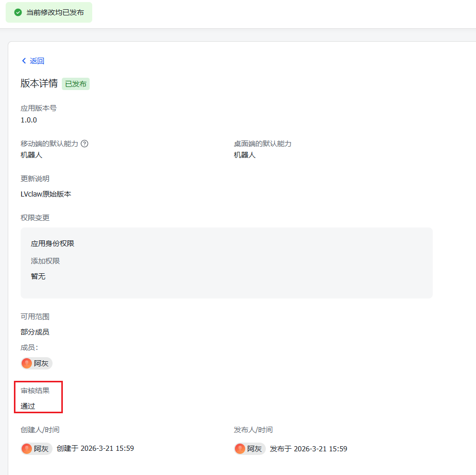Image resolution: width=476 pixels, height=475 pixels.
Task: Click the LVclaw原始版本 update note
Action: (46, 194)
